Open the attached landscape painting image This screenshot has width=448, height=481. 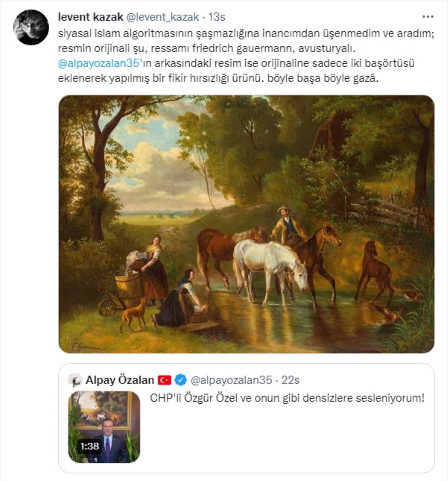(x=246, y=224)
